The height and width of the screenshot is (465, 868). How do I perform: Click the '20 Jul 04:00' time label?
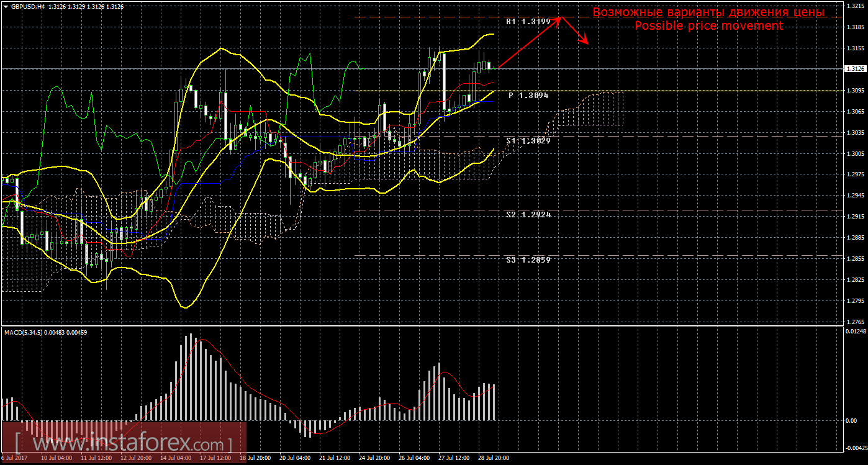[294, 459]
